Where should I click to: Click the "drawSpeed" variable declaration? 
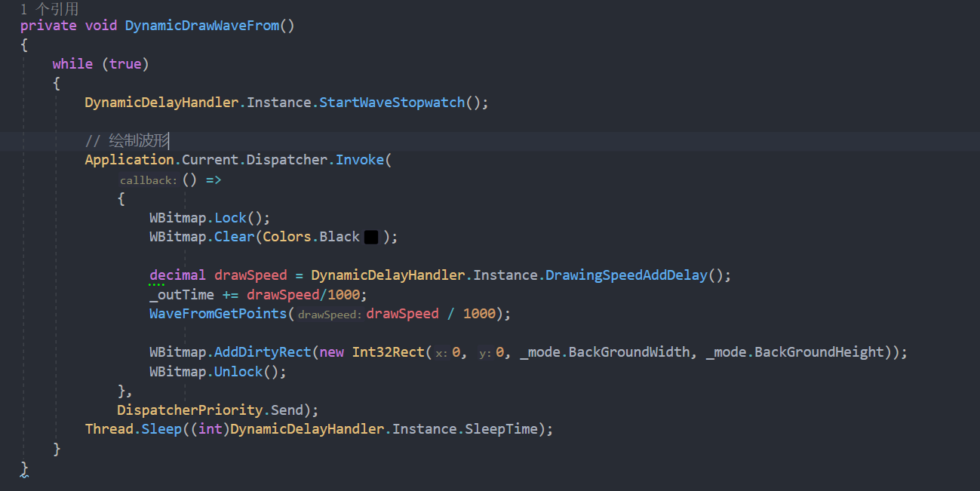(x=250, y=275)
